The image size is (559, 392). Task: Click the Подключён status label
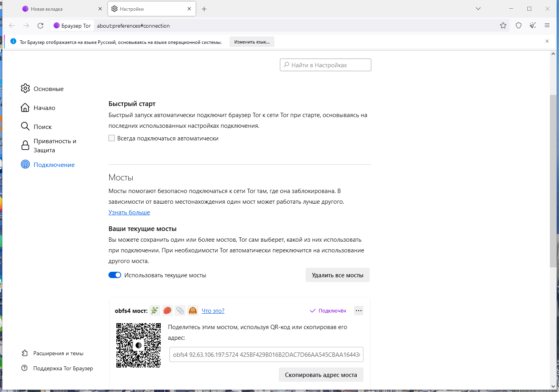tap(328, 311)
